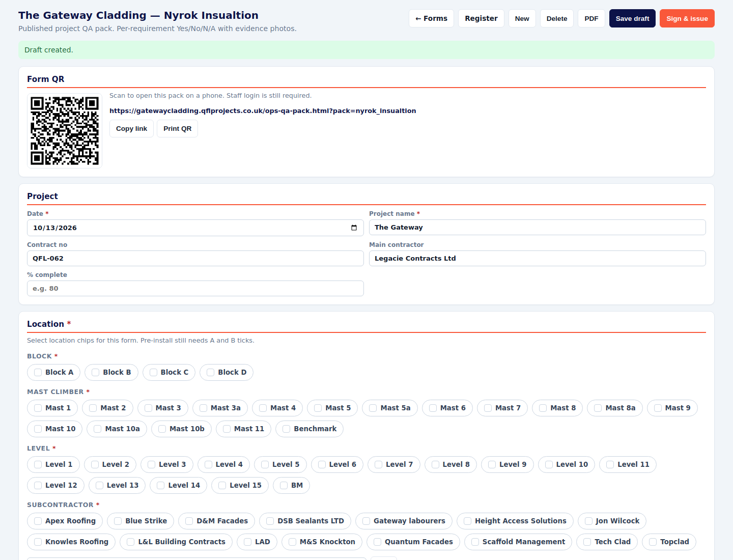Click Sign & issue
Viewport: 733px width, 560px height.
click(x=687, y=18)
